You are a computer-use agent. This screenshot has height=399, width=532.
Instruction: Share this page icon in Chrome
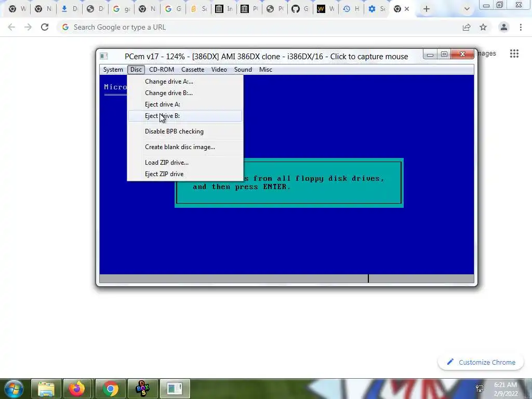(x=467, y=27)
